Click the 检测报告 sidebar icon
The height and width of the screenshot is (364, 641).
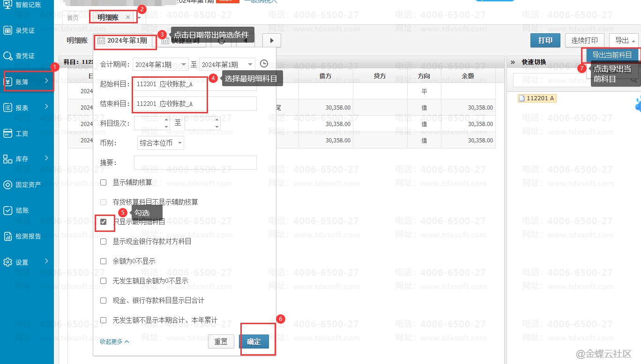pyautogui.click(x=8, y=236)
